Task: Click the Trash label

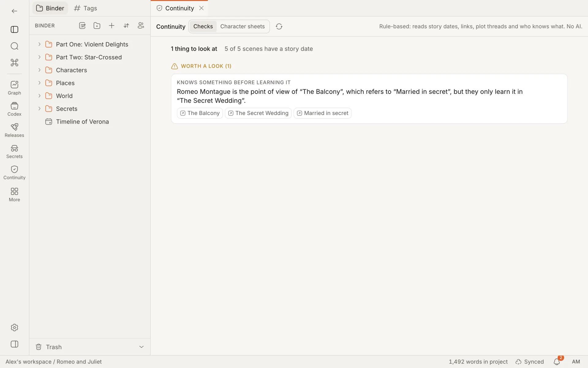Action: (x=54, y=347)
